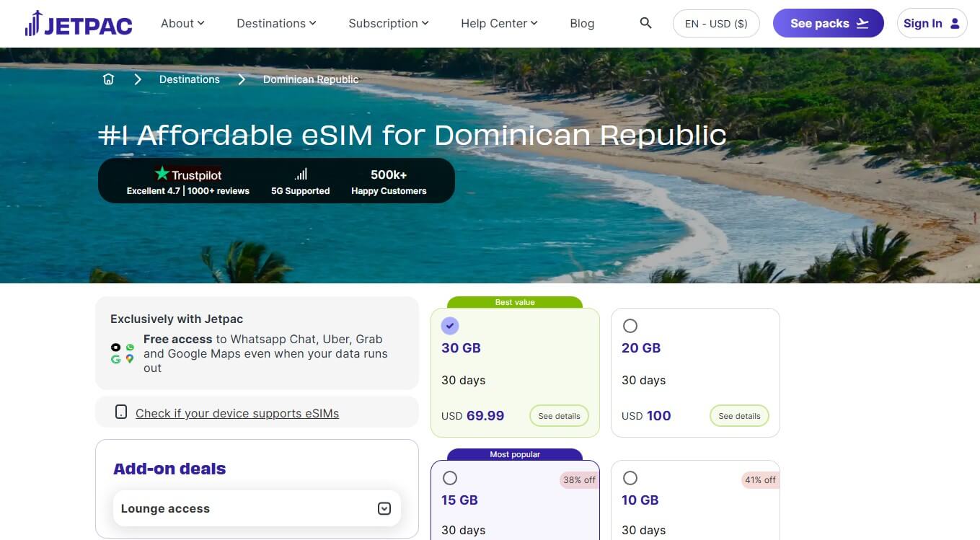The width and height of the screenshot is (980, 540).
Task: Click the Trustpilot star icon
Action: click(x=162, y=173)
